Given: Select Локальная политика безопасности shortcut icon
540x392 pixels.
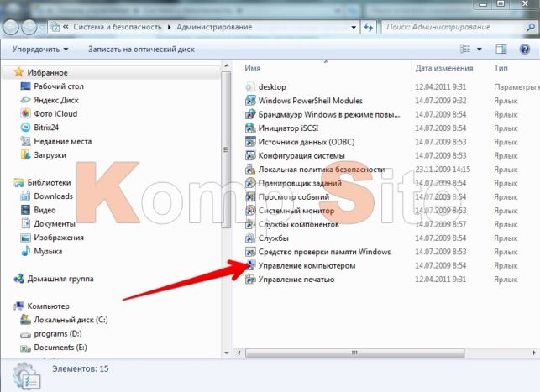Looking at the screenshot, I should click(x=250, y=170).
